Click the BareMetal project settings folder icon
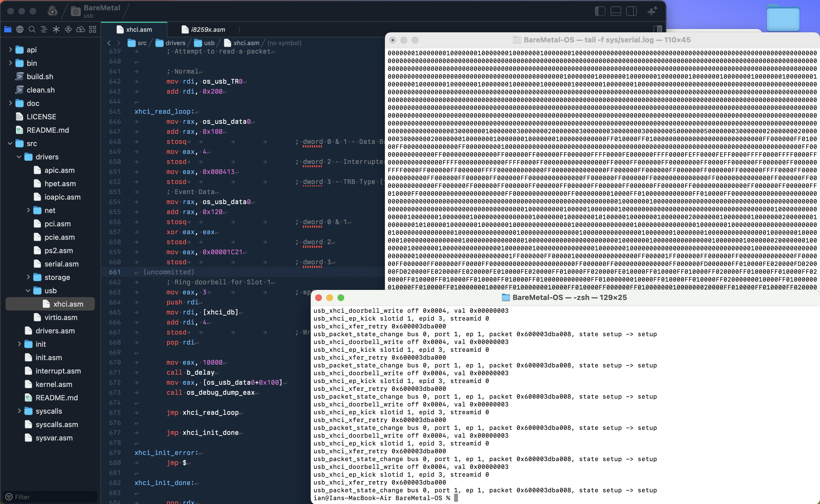The width and height of the screenshot is (820, 504). [76, 12]
